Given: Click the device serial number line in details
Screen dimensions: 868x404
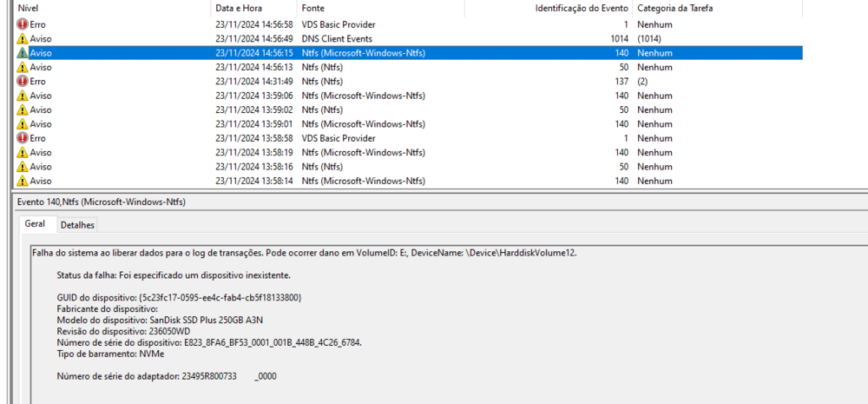Looking at the screenshot, I should coord(208,342).
